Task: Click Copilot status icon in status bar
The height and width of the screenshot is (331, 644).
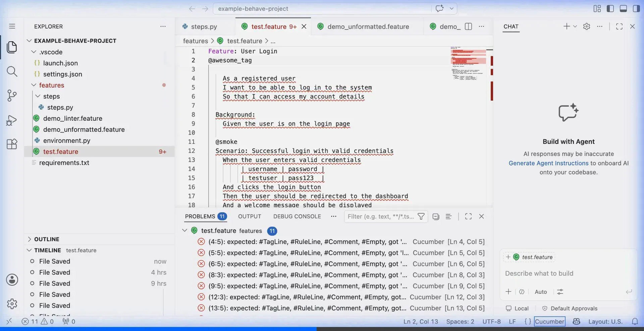Action: click(x=576, y=322)
